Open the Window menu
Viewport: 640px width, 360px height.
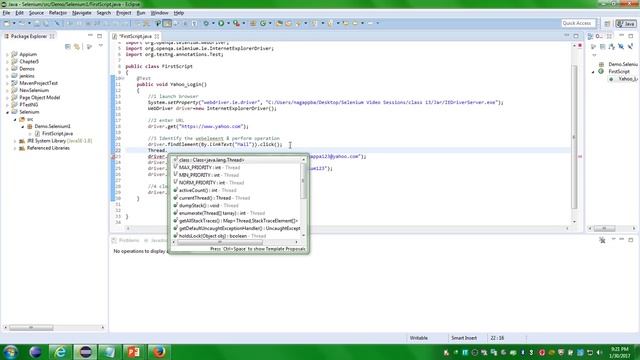(x=159, y=13)
